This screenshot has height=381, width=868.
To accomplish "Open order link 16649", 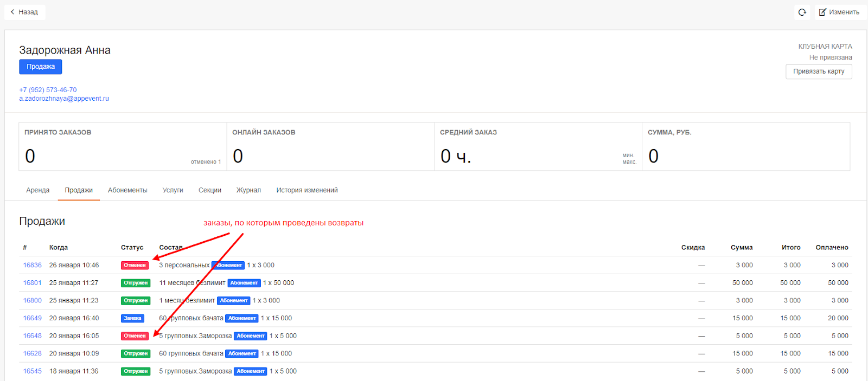I will [x=32, y=318].
